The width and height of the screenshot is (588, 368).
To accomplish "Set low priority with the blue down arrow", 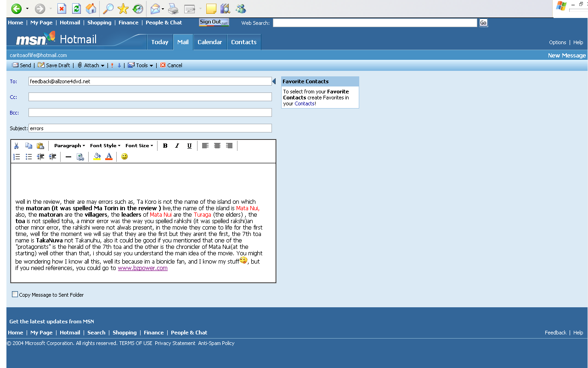I will 119,65.
